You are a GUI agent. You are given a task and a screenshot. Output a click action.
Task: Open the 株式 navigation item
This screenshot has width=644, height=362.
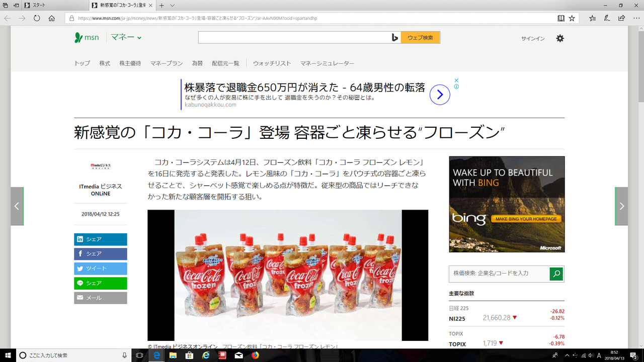(x=105, y=63)
